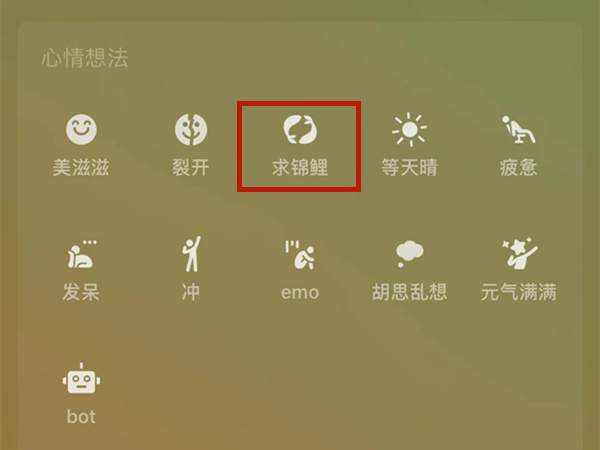The height and width of the screenshot is (450, 600).
Task: Tap the koi fish 求锦鲤 icon
Action: 300,130
